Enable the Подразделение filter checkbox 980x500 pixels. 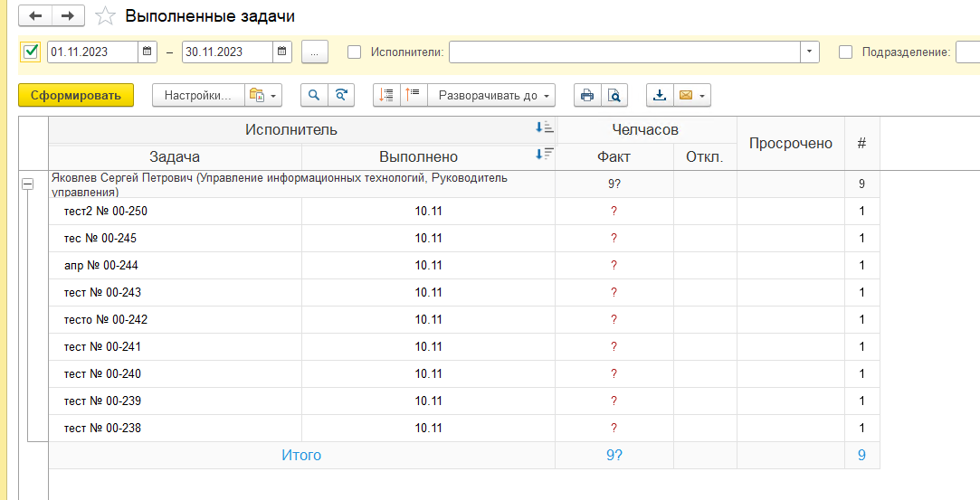(846, 52)
